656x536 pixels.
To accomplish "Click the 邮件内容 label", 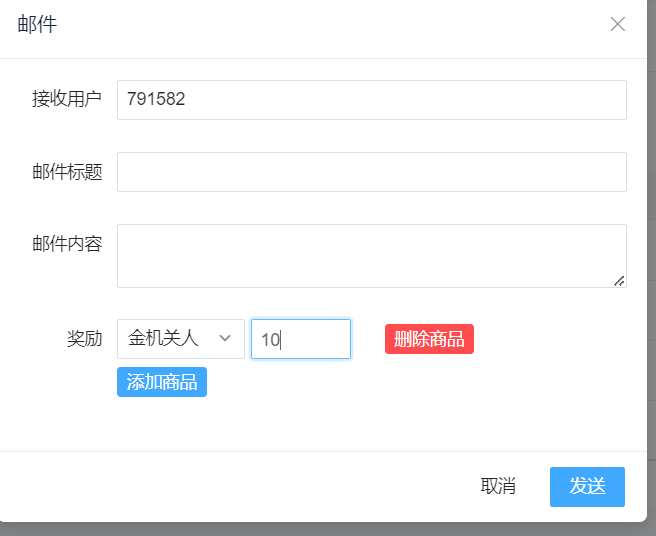I will click(x=67, y=244).
